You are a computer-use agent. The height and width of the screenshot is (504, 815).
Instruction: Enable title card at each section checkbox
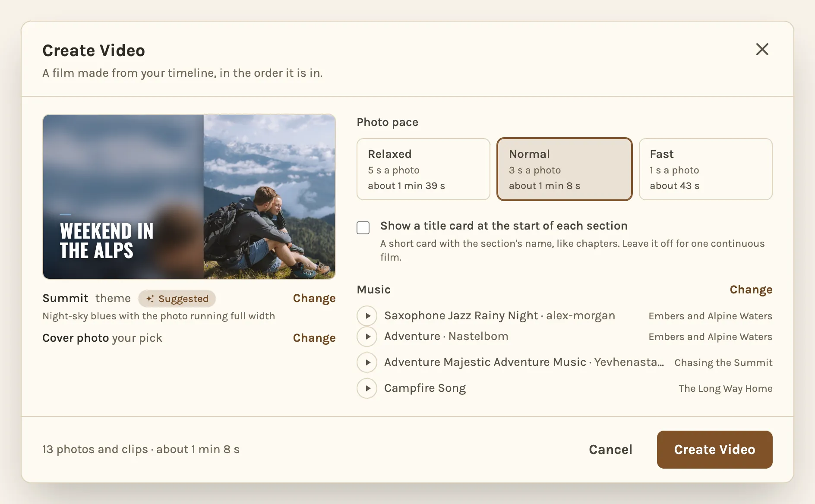[363, 228]
